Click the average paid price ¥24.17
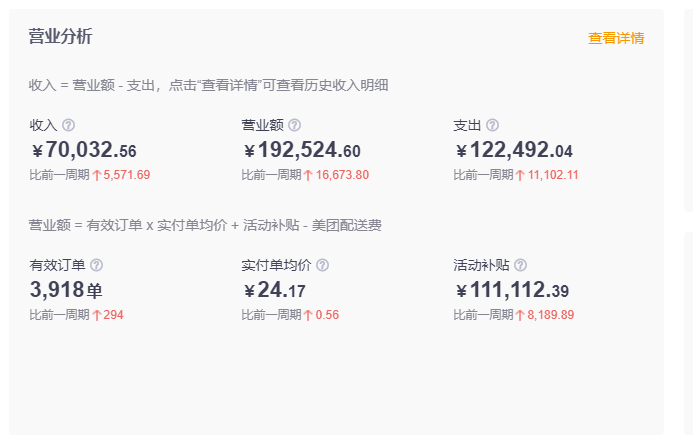693x442 pixels. pyautogui.click(x=274, y=290)
